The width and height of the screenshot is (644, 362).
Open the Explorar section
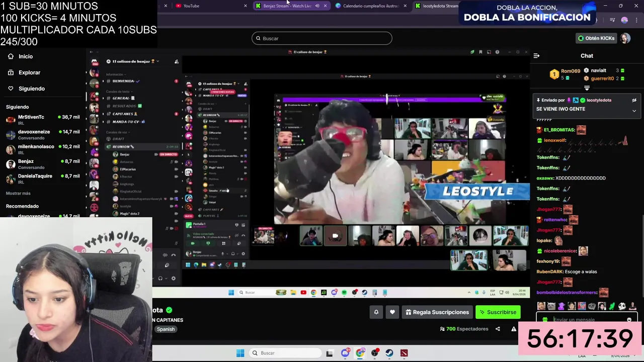[24, 72]
